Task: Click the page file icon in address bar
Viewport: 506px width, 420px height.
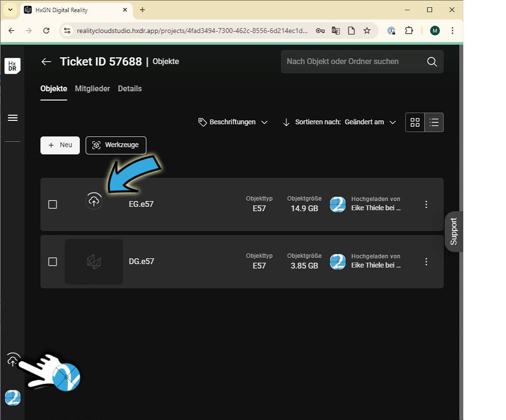Action: click(x=352, y=31)
